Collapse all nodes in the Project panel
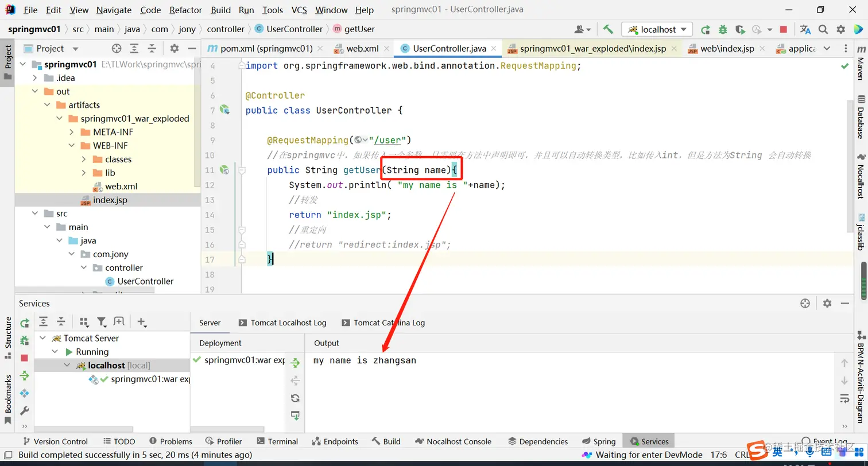The image size is (868, 466). [x=152, y=49]
